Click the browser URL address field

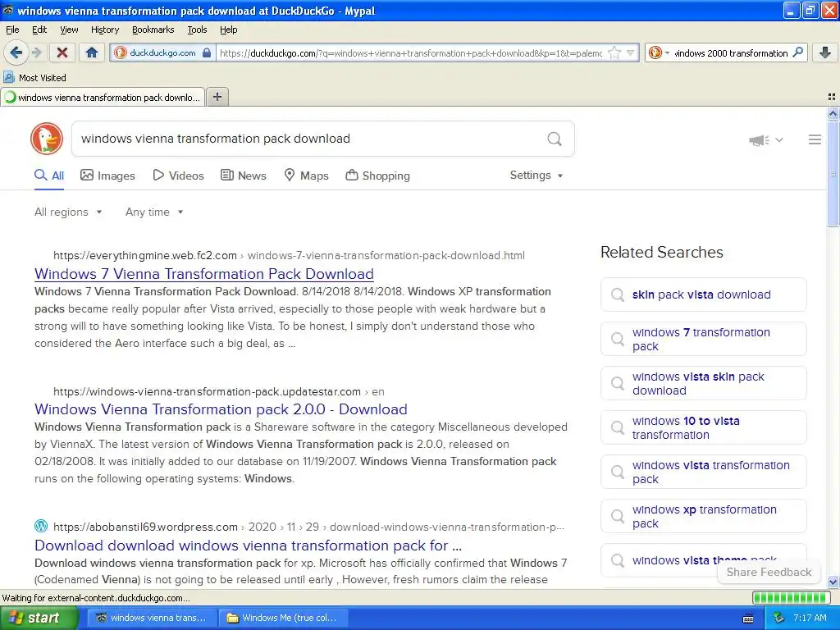tap(410, 52)
